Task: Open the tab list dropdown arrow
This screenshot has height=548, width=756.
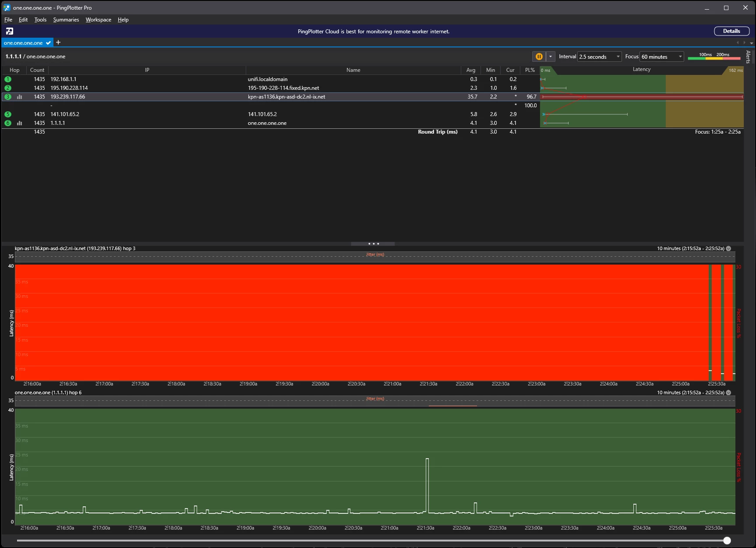Action: coord(752,43)
